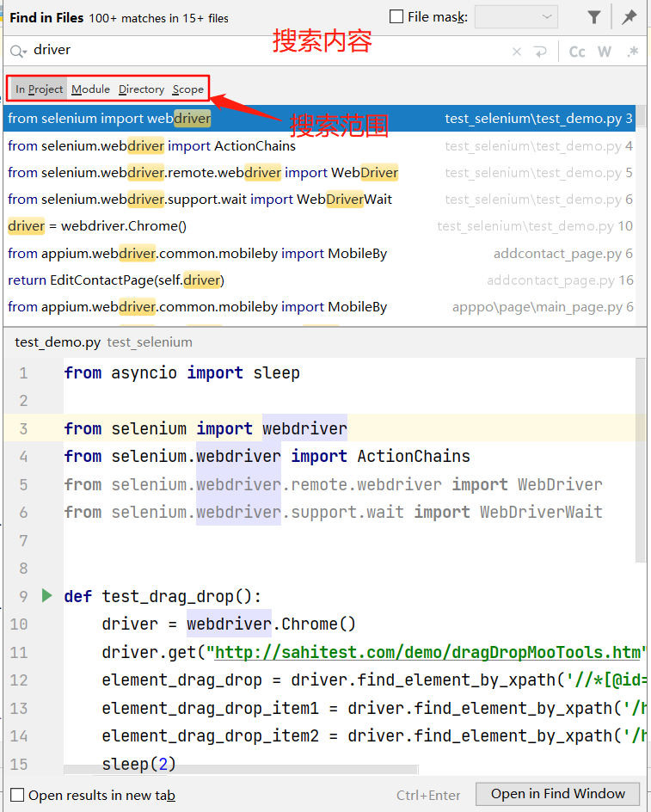The image size is (651, 812).
Task: Open search history via magnifier icon
Action: [18, 52]
